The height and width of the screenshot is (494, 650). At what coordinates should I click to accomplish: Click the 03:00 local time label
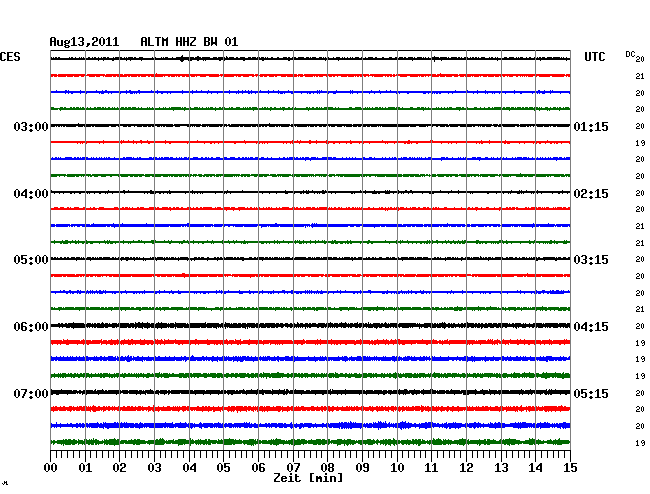pos(31,126)
